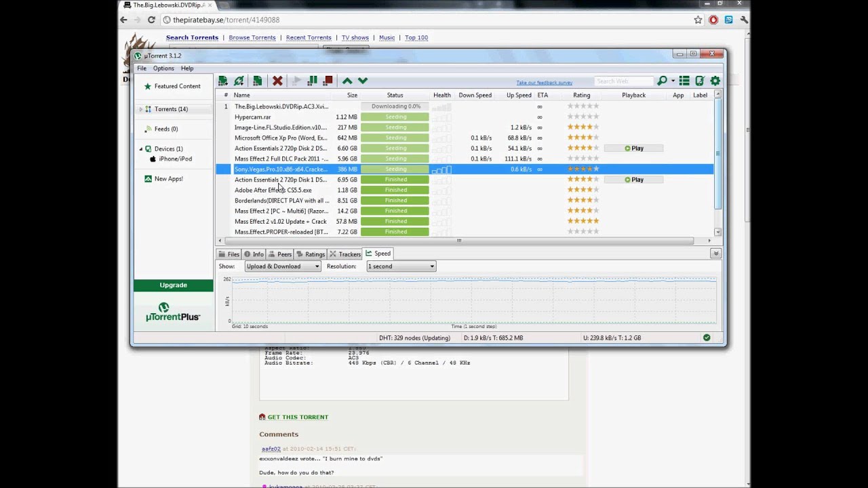This screenshot has height=488, width=868.
Task: Click GET THIS TORRENT link on webpage
Action: click(298, 418)
